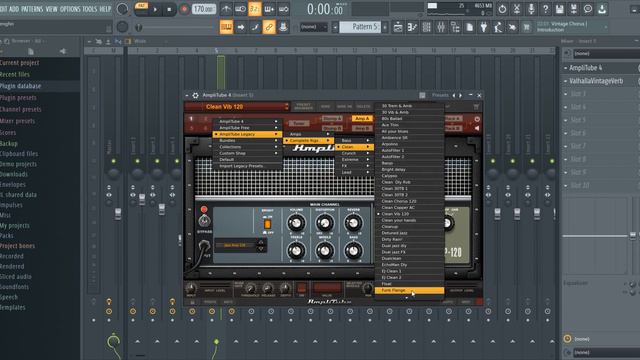This screenshot has height=360, width=640.
Task: Select Amp A in signal chain
Action: [x=362, y=118]
